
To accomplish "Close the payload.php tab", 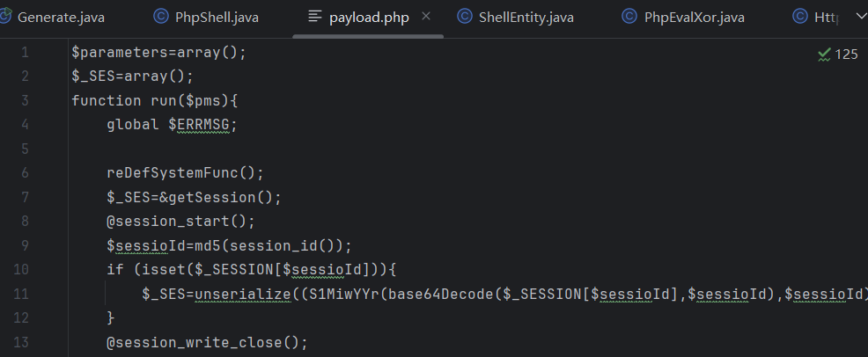I will tap(427, 17).
